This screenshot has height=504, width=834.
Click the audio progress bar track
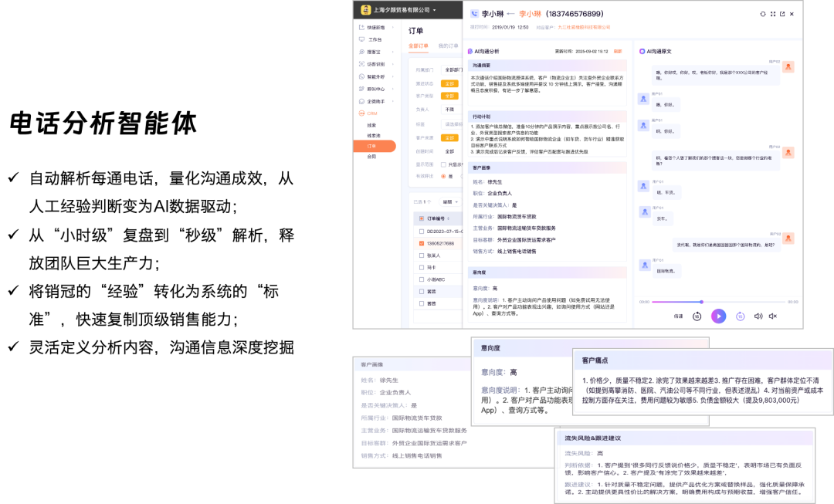pyautogui.click(x=719, y=302)
